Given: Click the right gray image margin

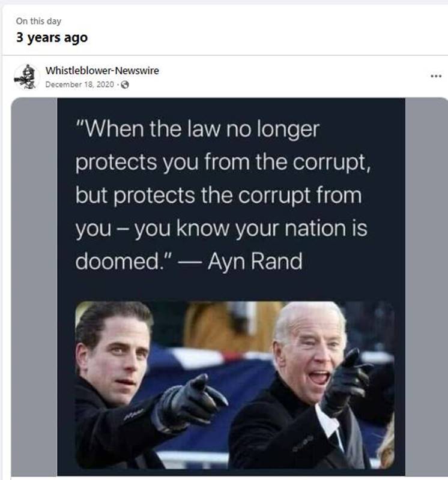Looking at the screenshot, I should (426, 287).
